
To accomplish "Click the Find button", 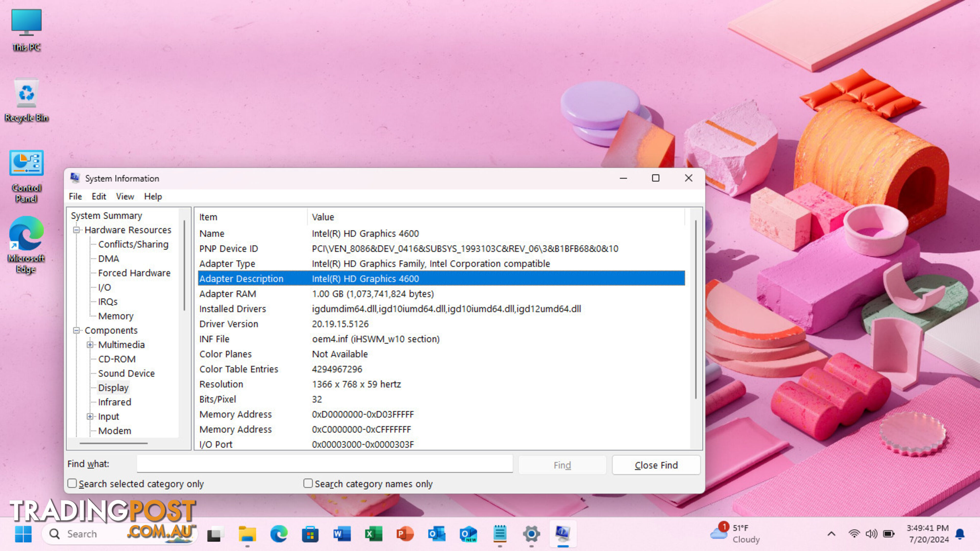I will click(x=562, y=465).
